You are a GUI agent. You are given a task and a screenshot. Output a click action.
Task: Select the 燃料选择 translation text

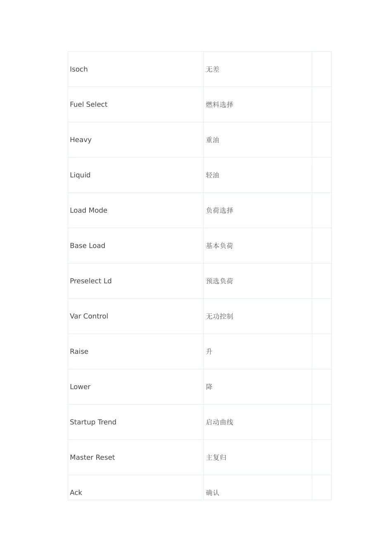pos(220,104)
